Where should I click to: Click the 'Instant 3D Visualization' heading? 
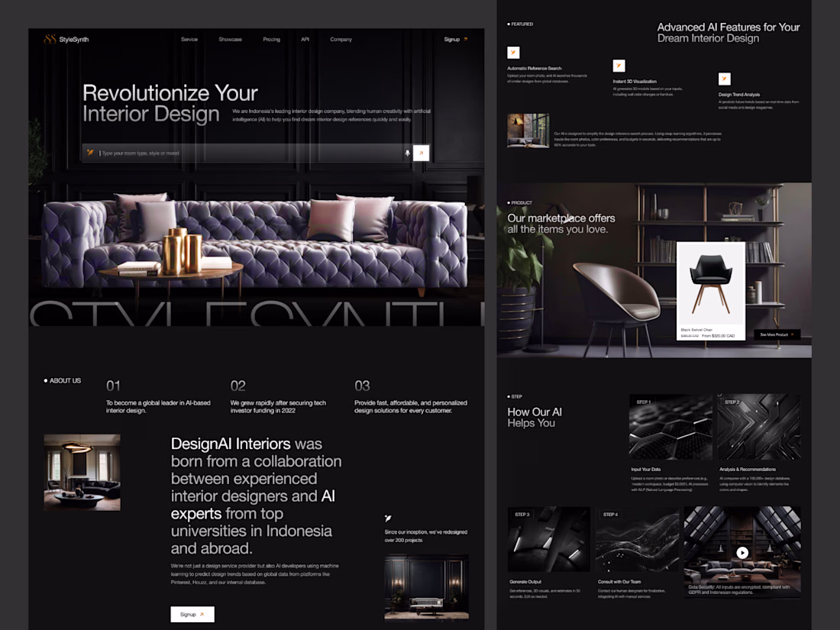tap(635, 82)
